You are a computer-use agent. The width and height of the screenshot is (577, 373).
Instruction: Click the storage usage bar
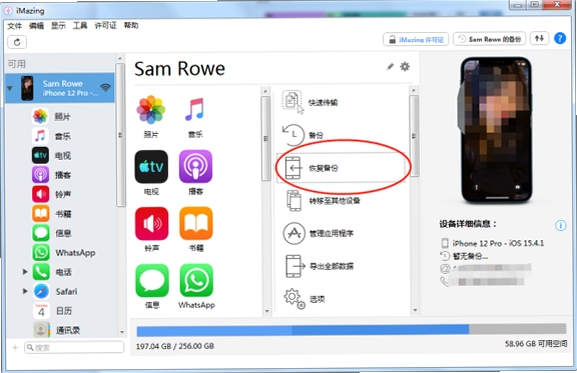[351, 330]
